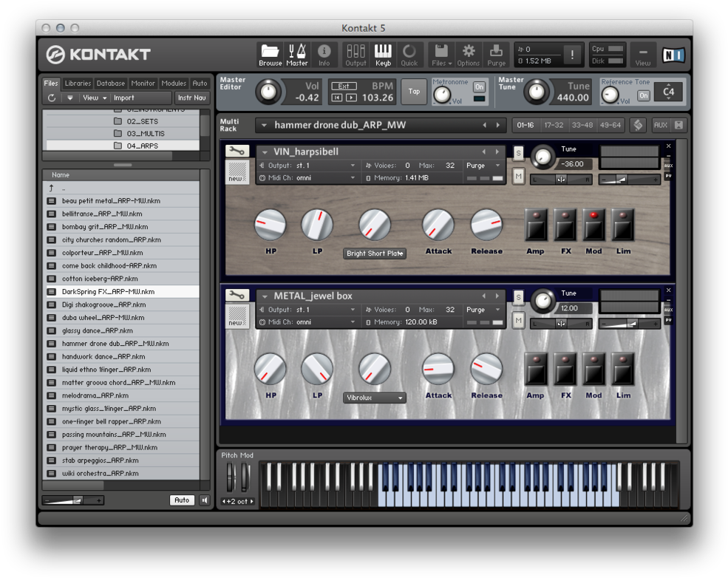The height and width of the screenshot is (578, 728).
Task: Click the Purge toolbar icon
Action: pos(496,55)
